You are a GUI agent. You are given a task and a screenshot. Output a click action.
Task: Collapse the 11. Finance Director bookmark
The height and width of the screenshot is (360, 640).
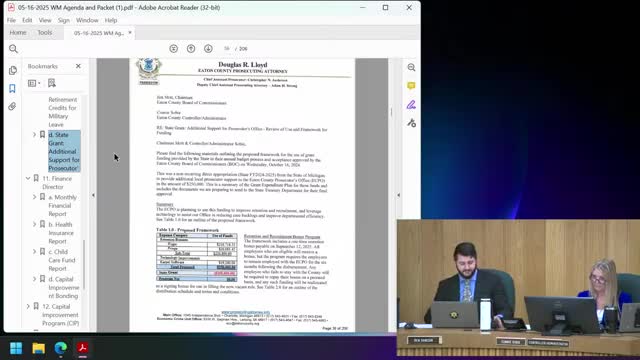(x=28, y=178)
